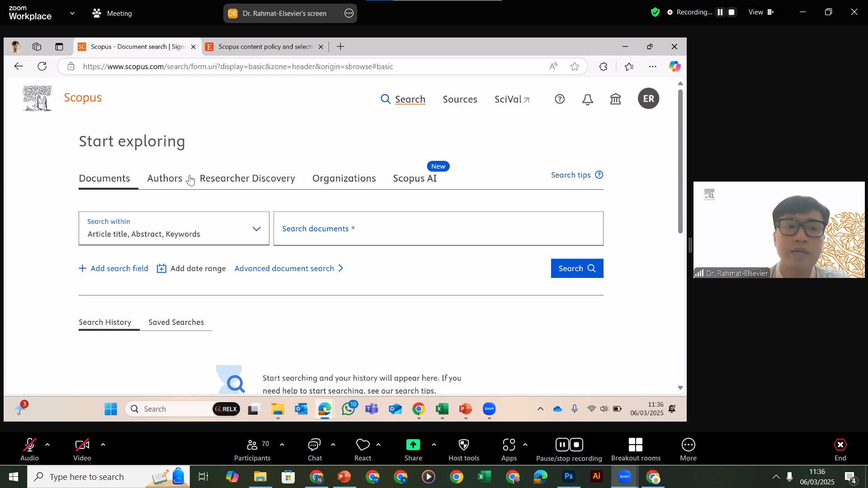Expand video options arrow
The height and width of the screenshot is (488, 868).
coord(103,445)
